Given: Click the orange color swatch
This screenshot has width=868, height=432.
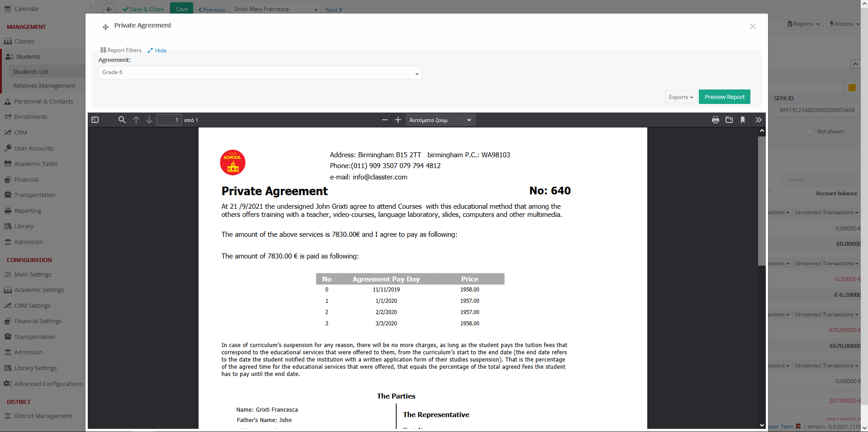Looking at the screenshot, I should 852,88.
